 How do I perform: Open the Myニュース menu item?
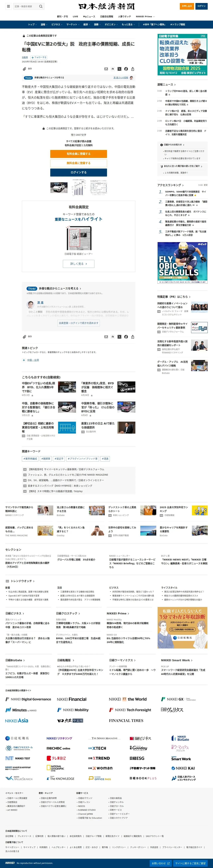coord(89,16)
